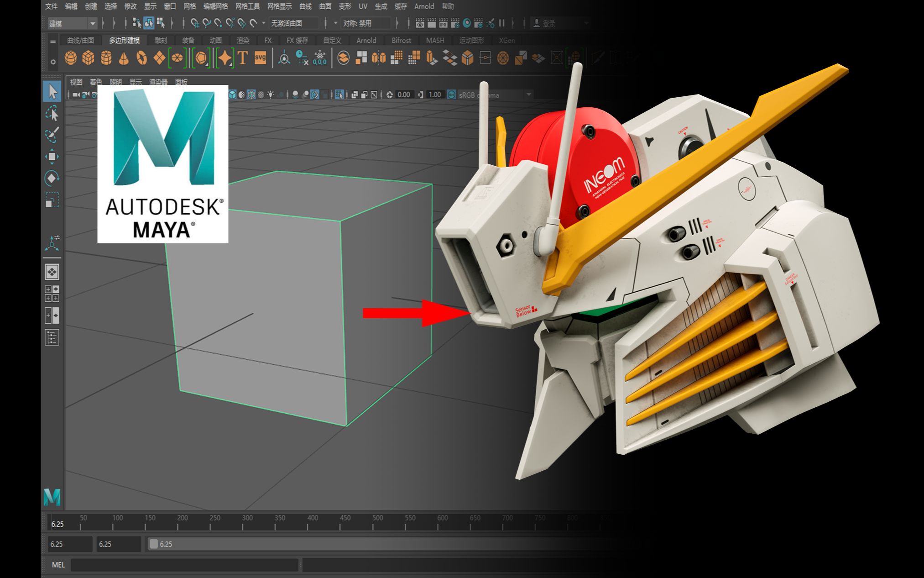Switch to single perspective view layout
This screenshot has height=578, width=924.
(x=52, y=272)
